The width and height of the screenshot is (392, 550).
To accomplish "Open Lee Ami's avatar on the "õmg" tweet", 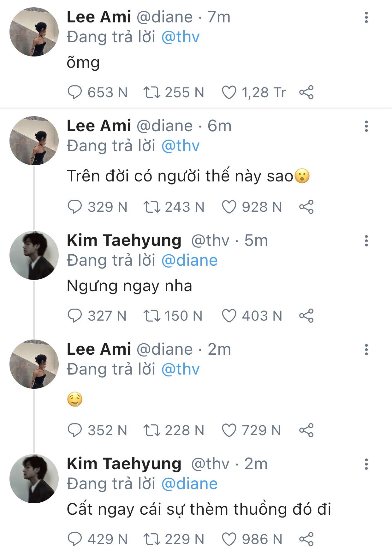I will click(34, 32).
